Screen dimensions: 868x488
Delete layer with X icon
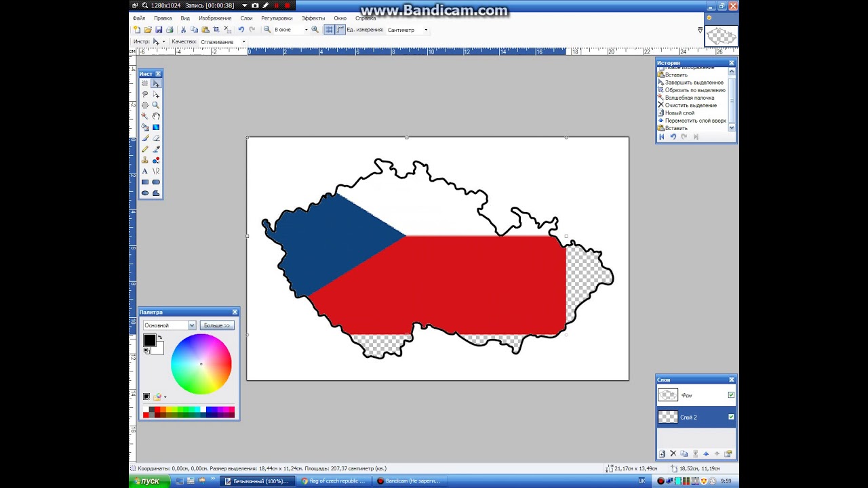[x=673, y=453]
